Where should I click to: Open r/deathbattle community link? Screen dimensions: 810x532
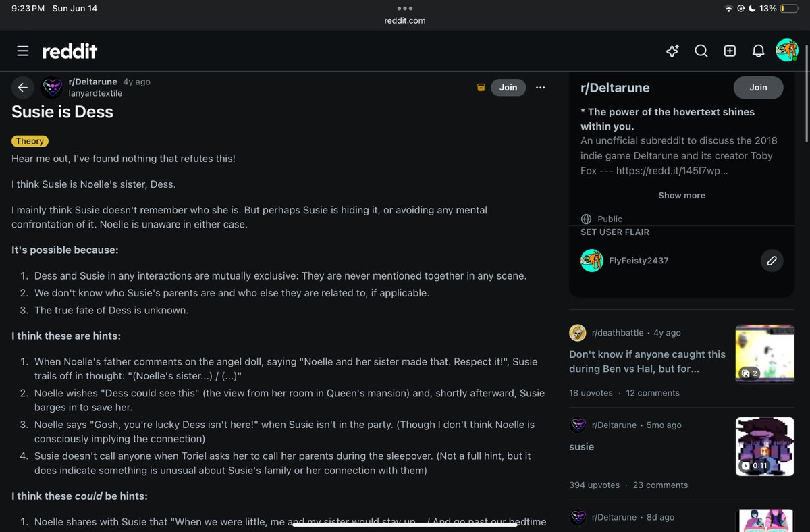click(618, 333)
